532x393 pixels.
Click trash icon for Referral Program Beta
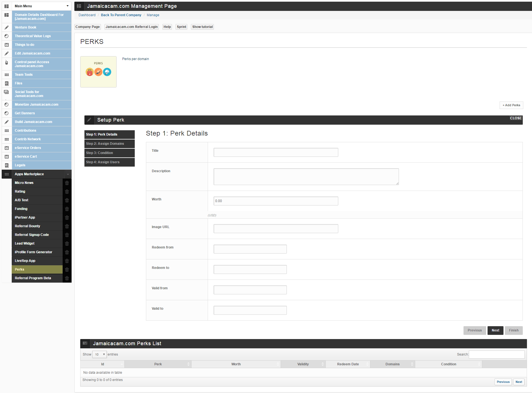[x=67, y=278]
